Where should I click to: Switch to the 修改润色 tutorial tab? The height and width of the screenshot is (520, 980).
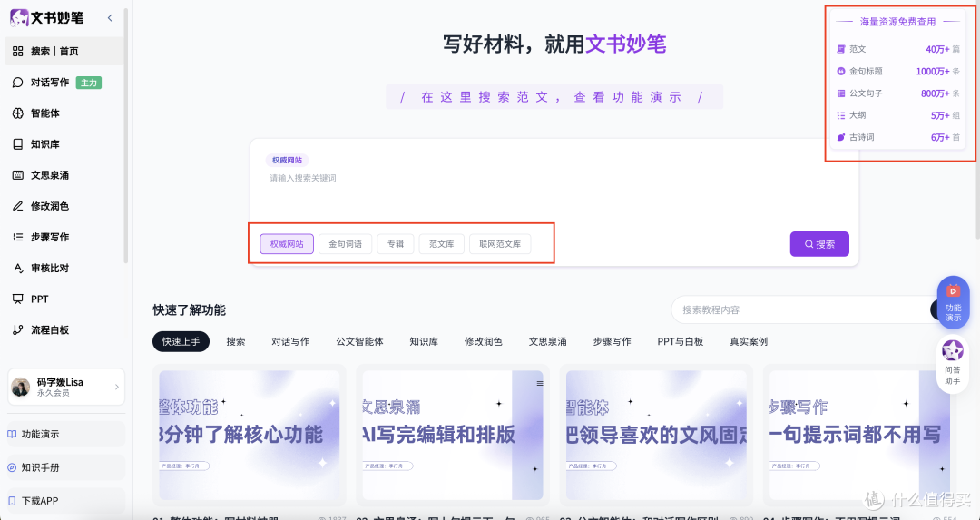pyautogui.click(x=483, y=342)
